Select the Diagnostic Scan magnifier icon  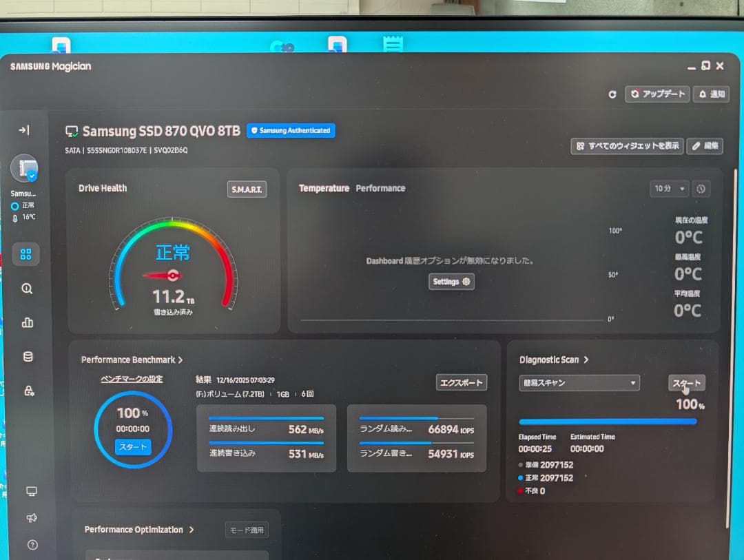coord(26,289)
